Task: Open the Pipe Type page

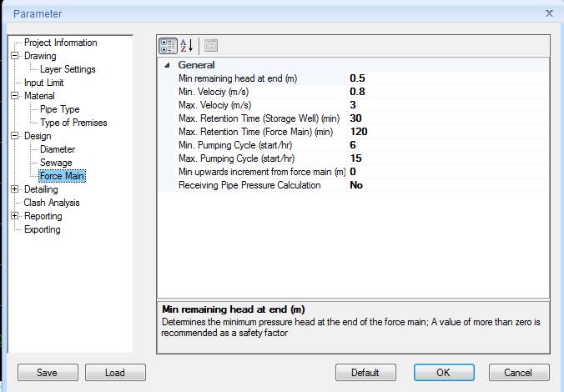Action: click(60, 109)
